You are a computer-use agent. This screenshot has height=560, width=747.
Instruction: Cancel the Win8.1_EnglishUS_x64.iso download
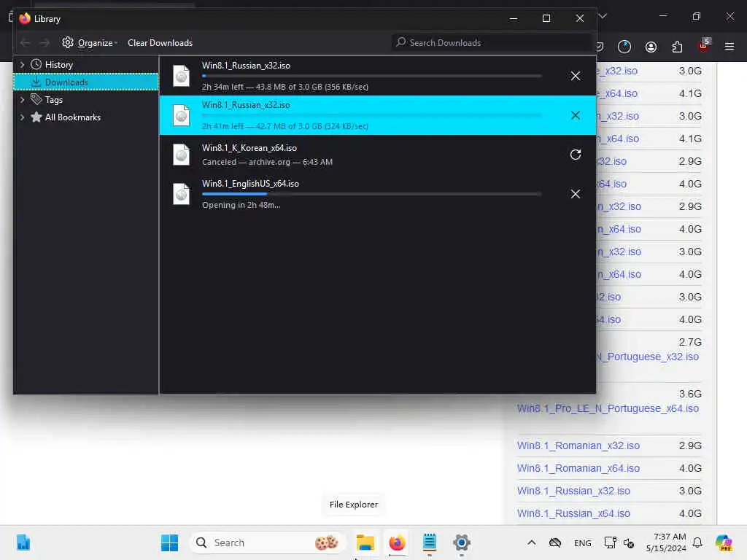[x=576, y=194]
